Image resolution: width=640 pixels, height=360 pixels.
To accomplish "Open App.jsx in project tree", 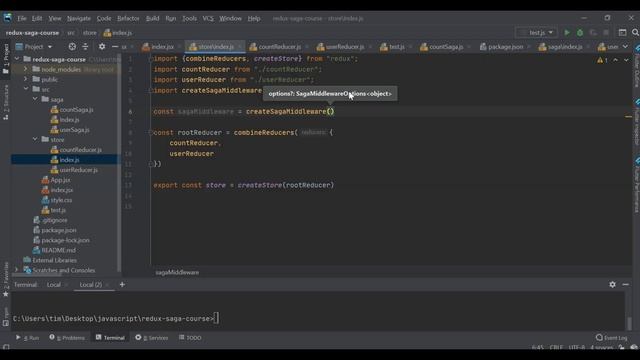I will 60,180.
